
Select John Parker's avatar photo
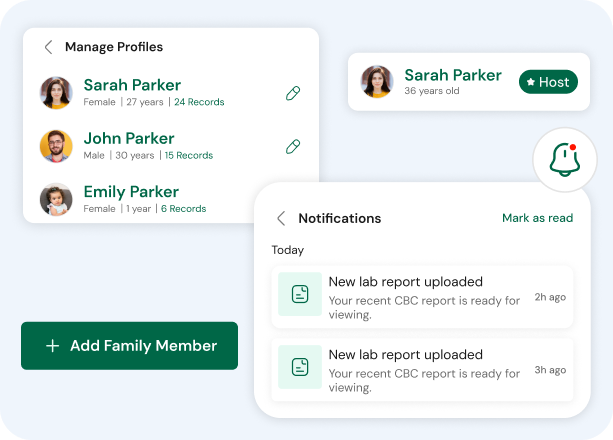[x=56, y=146]
